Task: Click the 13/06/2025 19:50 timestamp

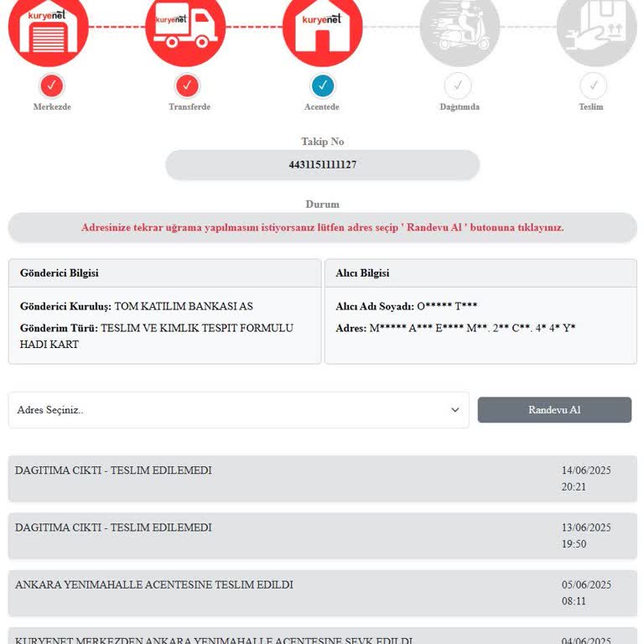Action: [586, 536]
